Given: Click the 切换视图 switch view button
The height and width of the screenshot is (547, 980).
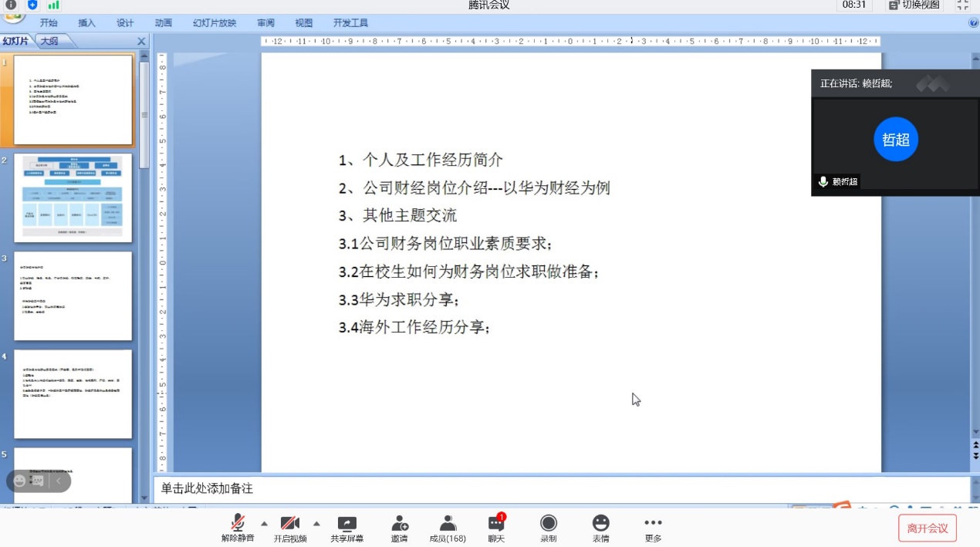Looking at the screenshot, I should pyautogui.click(x=914, y=5).
